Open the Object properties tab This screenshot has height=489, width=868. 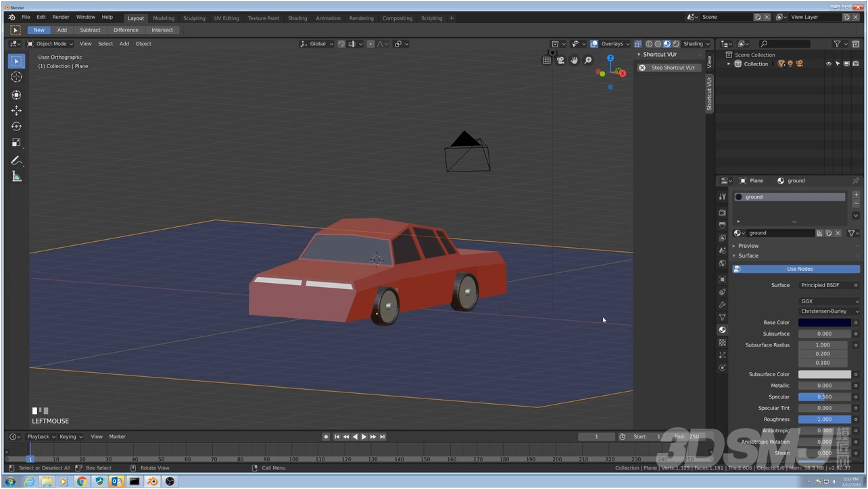tap(722, 279)
